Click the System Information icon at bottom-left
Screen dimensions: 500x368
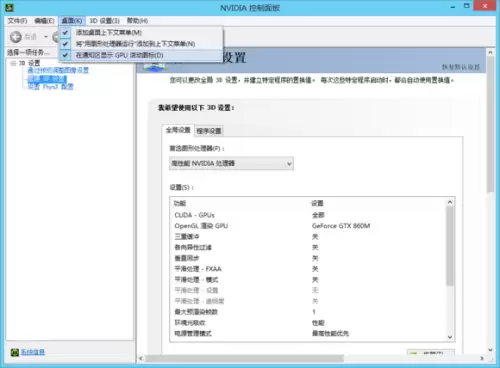click(15, 352)
